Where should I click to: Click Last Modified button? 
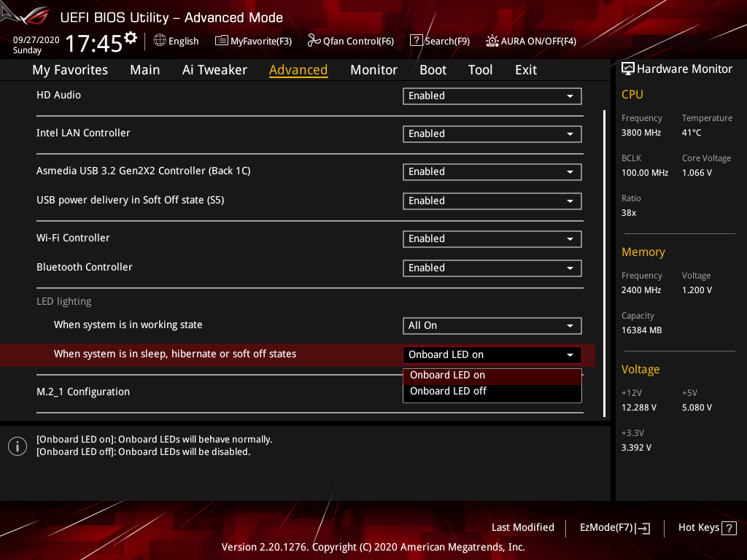click(522, 528)
